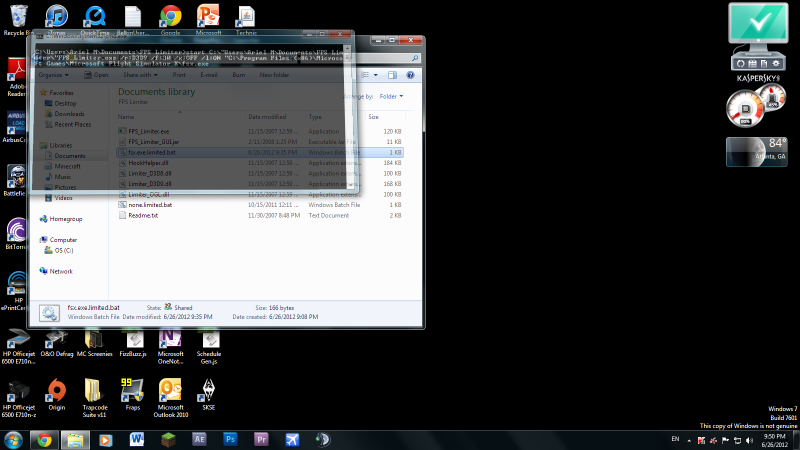The image size is (800, 450).
Task: Click the gear icon on Kaspersky gadget
Action: pos(776,64)
